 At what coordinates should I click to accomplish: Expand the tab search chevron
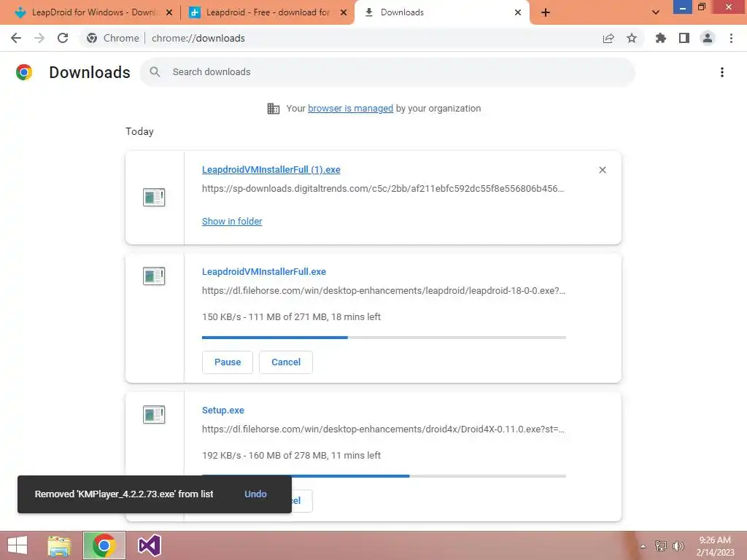pos(656,12)
